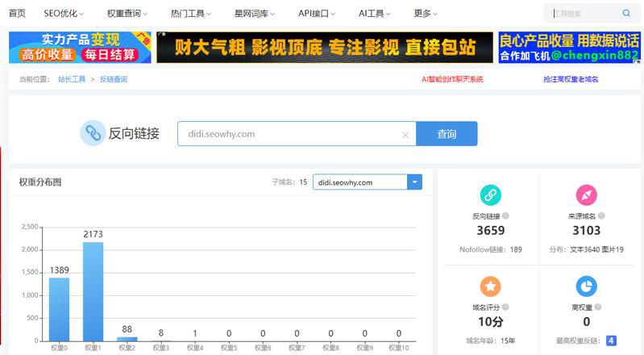
Task: Click the Nofollow链接: 189 text
Action: pos(490,249)
